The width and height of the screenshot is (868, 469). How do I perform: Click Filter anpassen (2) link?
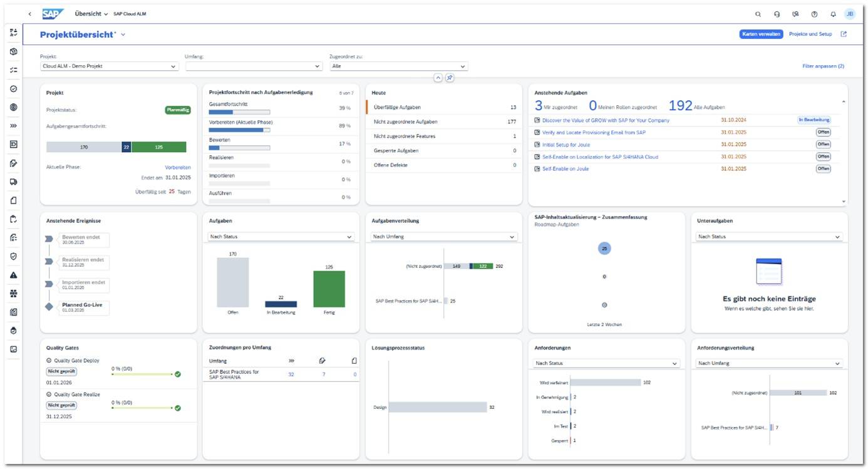823,66
